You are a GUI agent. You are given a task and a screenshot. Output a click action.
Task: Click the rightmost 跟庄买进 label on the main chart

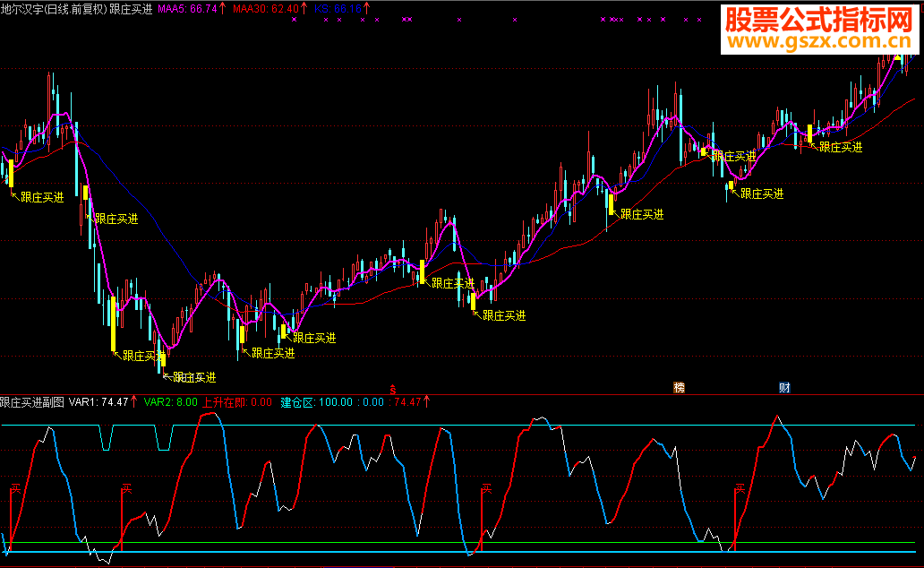tap(841, 148)
